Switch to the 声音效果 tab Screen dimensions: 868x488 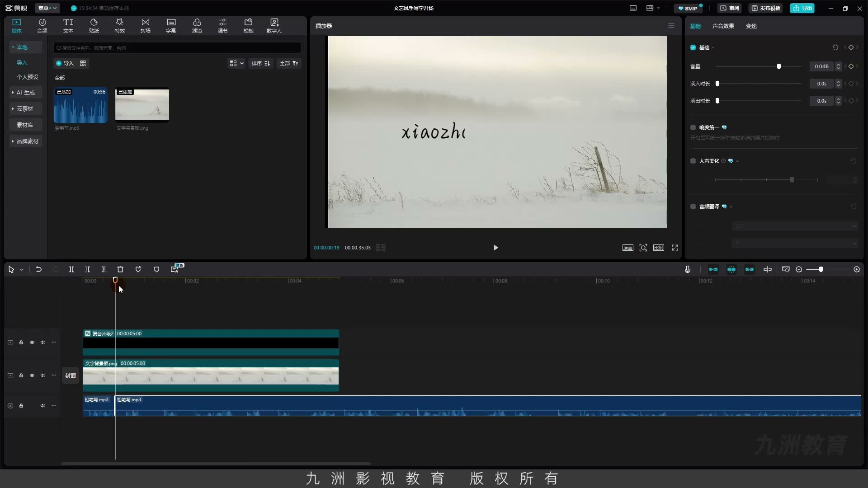[x=723, y=26]
